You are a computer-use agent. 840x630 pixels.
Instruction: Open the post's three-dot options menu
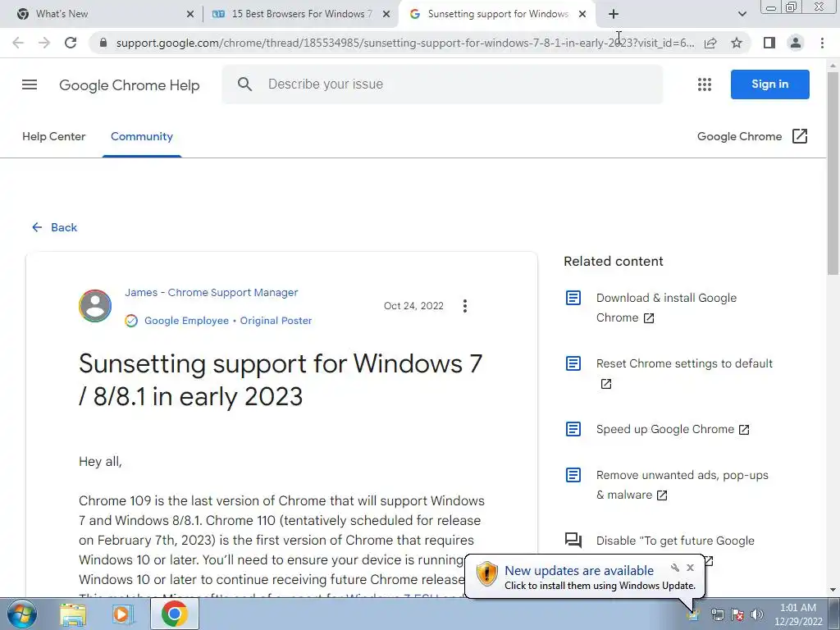click(464, 306)
